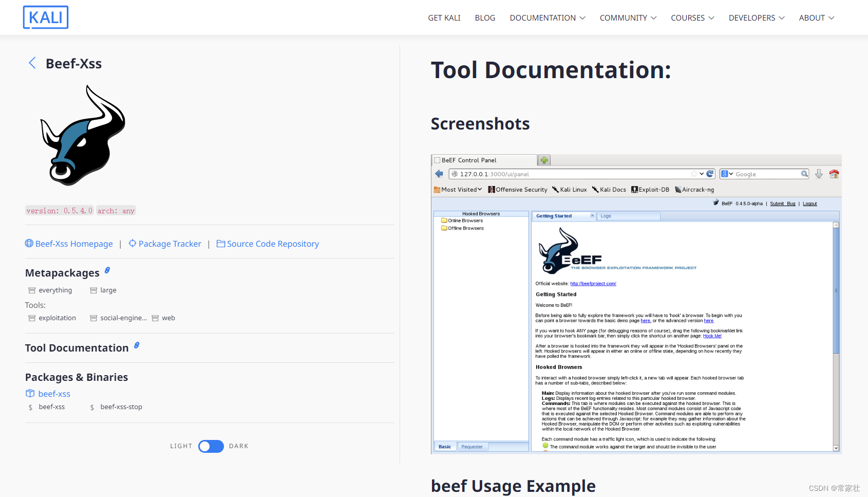Click the tracker icon beside Package Tracker

[133, 243]
